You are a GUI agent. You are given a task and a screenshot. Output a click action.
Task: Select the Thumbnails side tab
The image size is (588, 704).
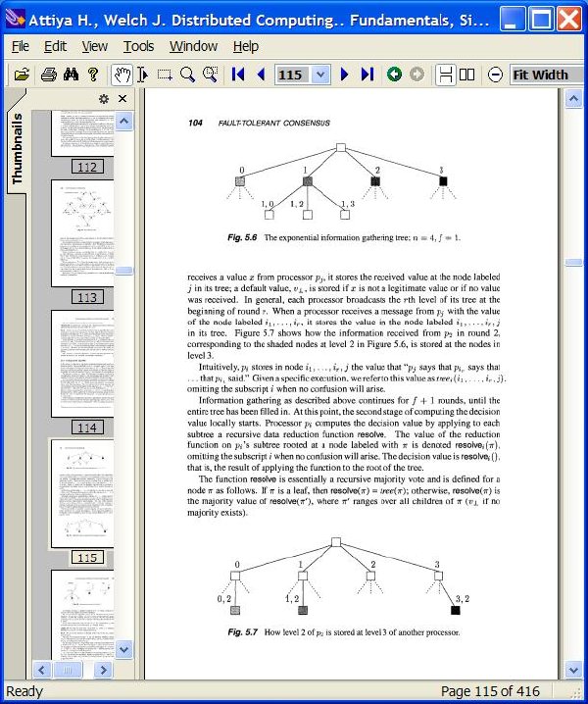pyautogui.click(x=17, y=148)
